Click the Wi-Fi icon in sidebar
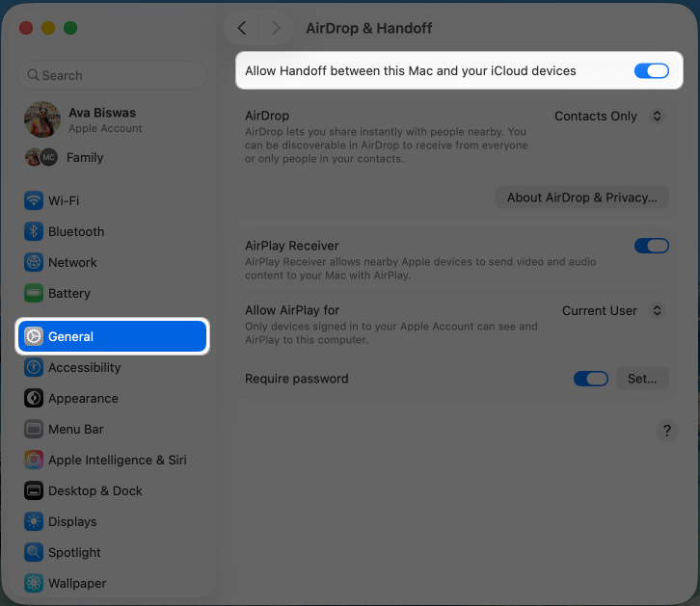 pos(34,200)
